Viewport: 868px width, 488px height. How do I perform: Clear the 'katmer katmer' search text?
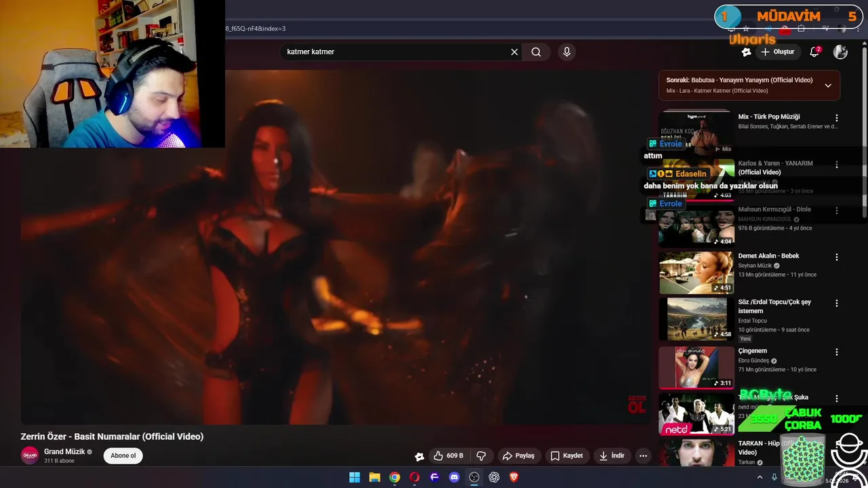pos(514,52)
